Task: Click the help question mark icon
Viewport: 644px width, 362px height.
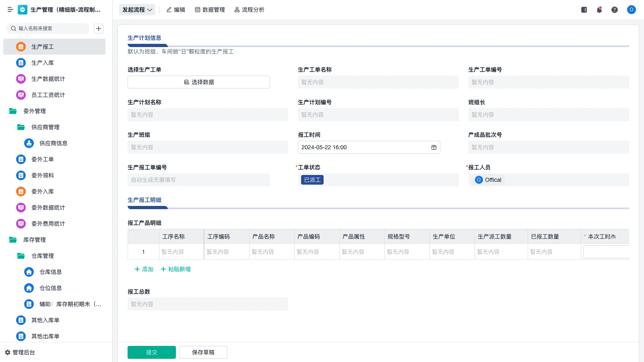Action: pos(615,10)
